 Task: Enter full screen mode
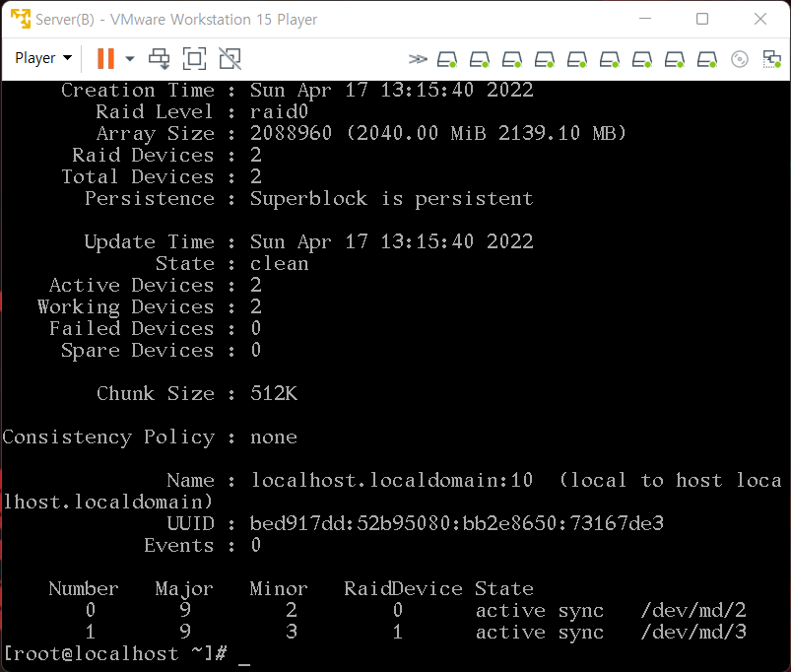click(194, 58)
